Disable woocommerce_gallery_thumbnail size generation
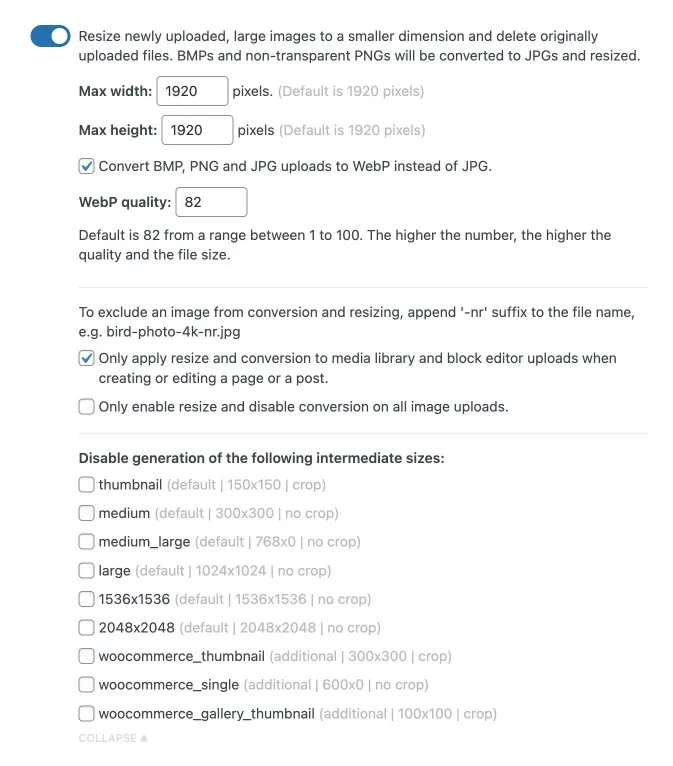This screenshot has width=673, height=766. tap(87, 714)
